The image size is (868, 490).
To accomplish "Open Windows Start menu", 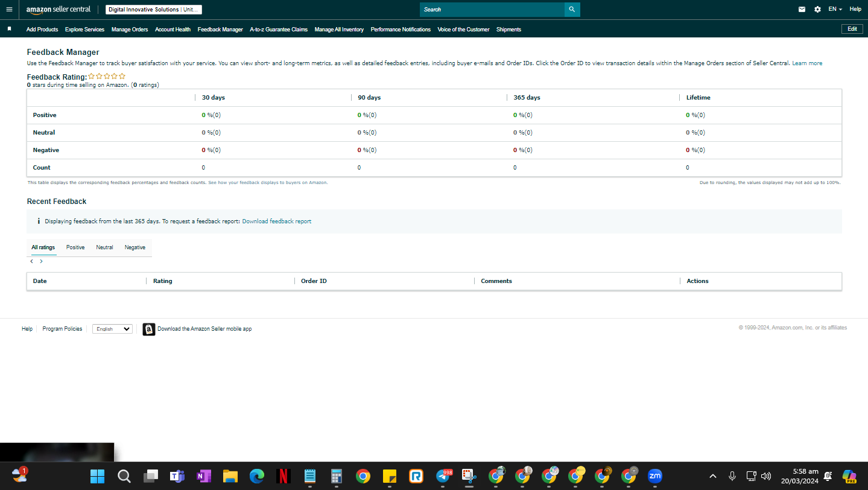I will click(x=97, y=476).
